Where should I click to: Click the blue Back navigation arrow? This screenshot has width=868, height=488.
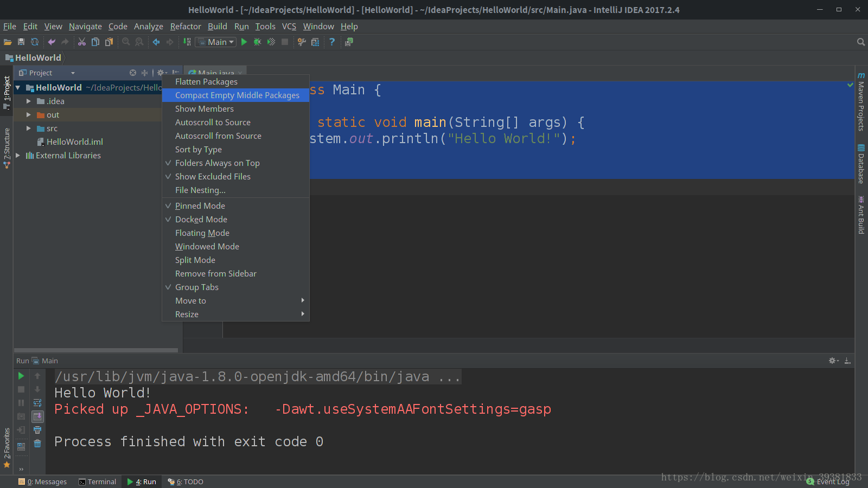click(x=156, y=42)
